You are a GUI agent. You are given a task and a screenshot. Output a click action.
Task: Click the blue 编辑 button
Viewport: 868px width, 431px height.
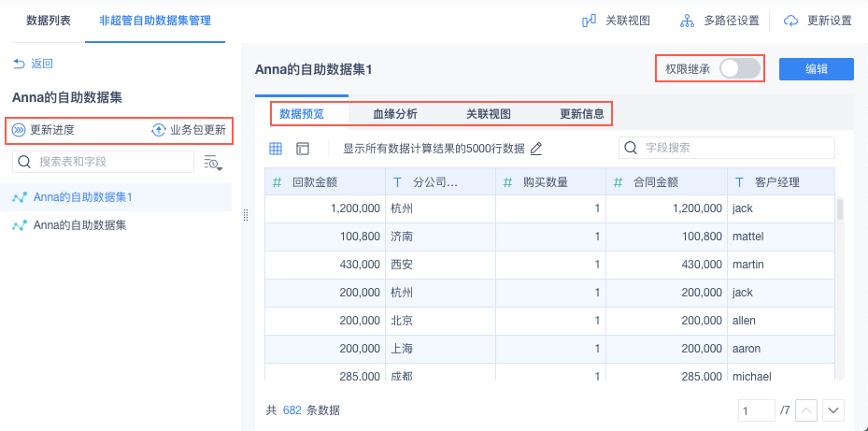tap(816, 68)
